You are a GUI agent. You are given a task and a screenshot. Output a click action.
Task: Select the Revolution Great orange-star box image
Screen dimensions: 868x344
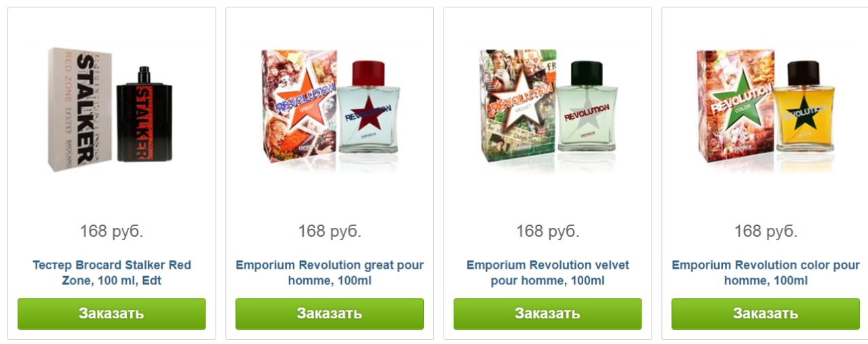pos(299,107)
